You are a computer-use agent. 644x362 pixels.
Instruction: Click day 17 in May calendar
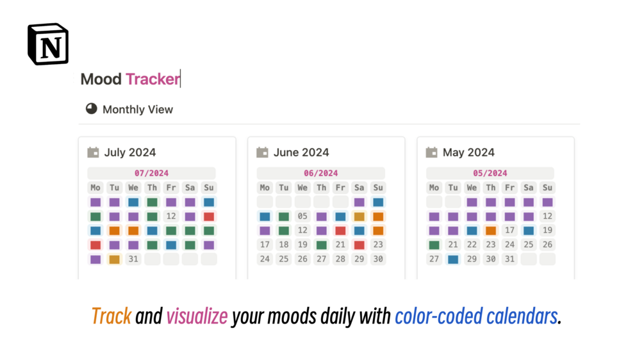(509, 231)
